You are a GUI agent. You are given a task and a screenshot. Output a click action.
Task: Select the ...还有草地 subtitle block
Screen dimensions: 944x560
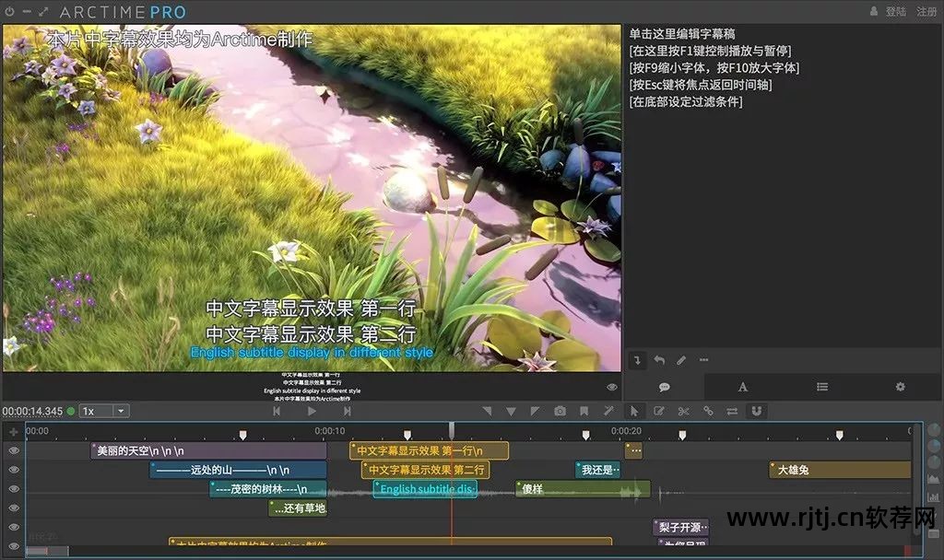(x=298, y=508)
